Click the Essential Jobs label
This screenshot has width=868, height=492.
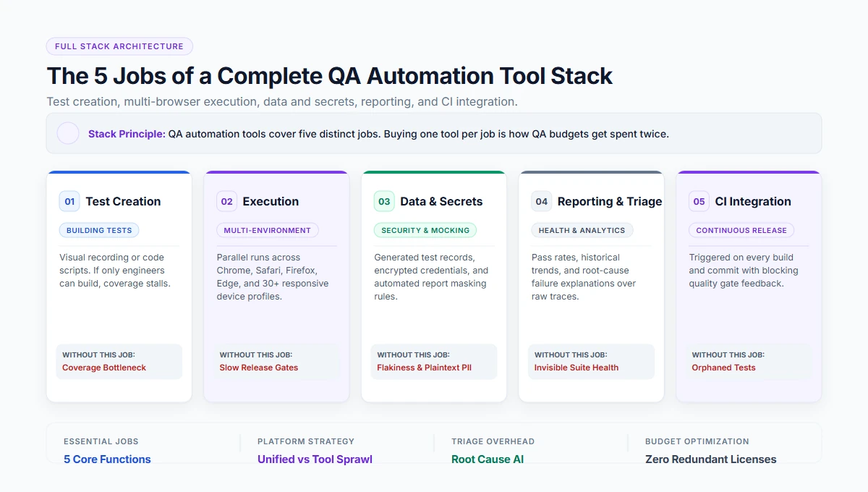(101, 441)
